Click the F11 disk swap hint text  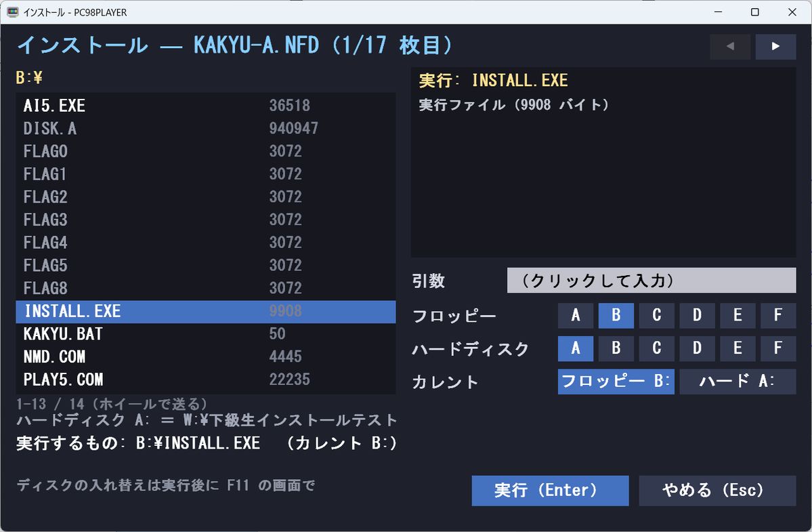click(166, 485)
